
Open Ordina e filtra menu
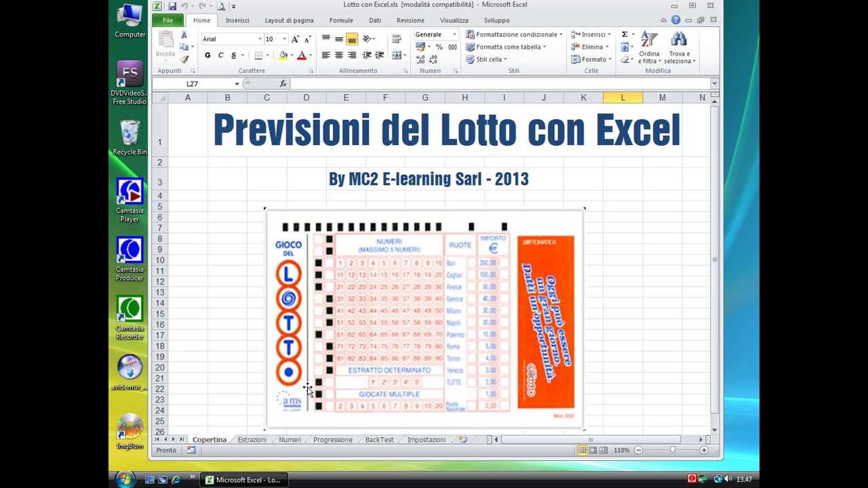pyautogui.click(x=649, y=47)
